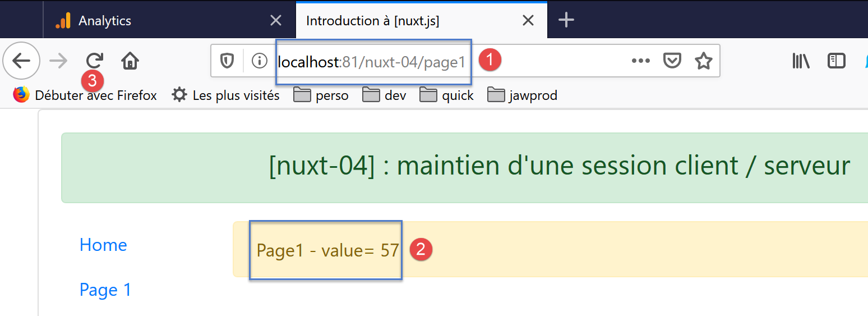Image resolution: width=868 pixels, height=316 pixels.
Task: Click the Forward navigation arrow
Action: point(58,61)
